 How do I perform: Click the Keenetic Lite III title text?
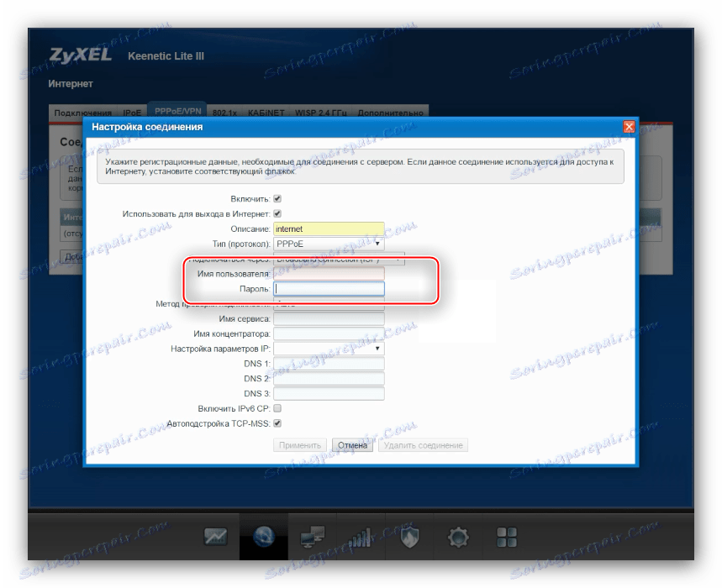click(166, 56)
